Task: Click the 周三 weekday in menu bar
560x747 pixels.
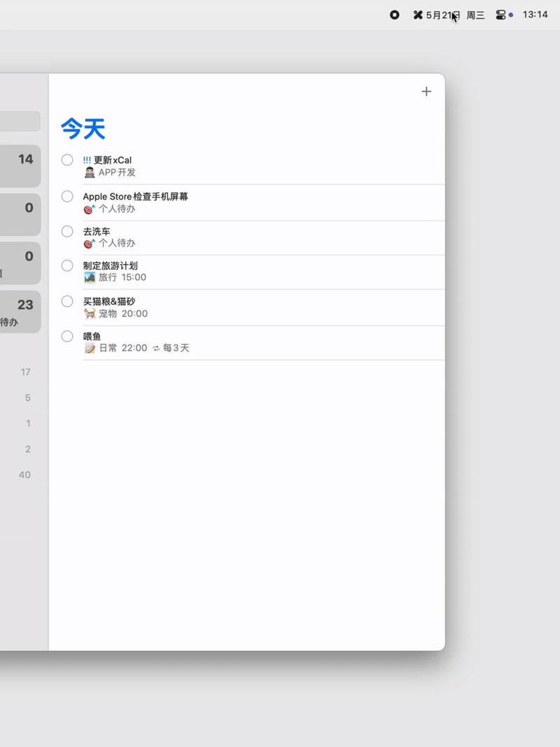Action: click(475, 15)
